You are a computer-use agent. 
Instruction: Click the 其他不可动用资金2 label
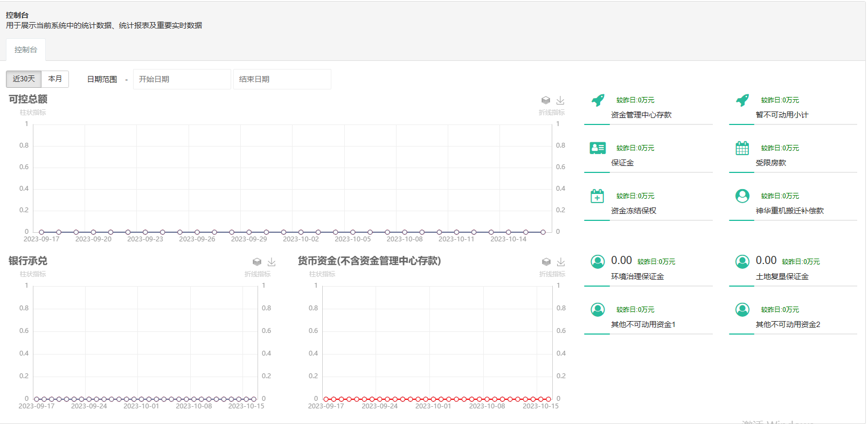788,324
